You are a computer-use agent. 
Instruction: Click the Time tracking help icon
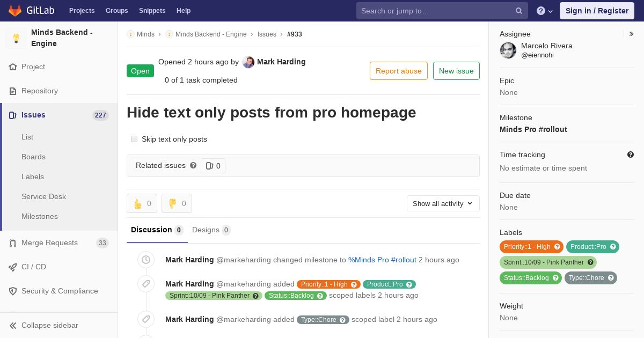tap(631, 155)
